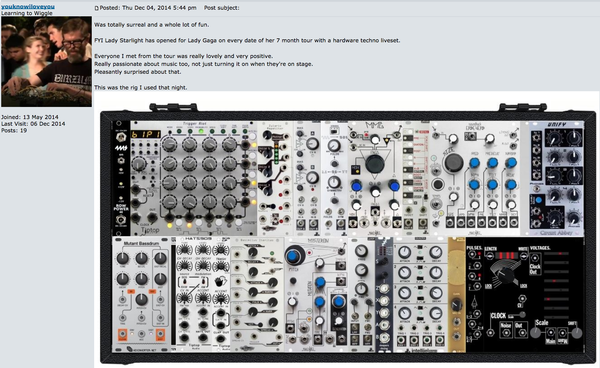Open the youknowiloveyou user profile link
Screen dimensions: 600x368
point(28,6)
